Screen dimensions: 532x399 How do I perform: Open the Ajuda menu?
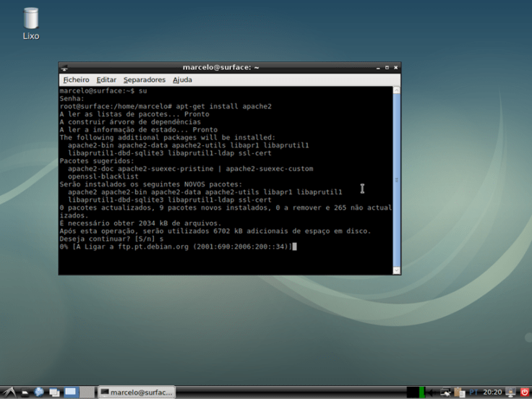click(x=182, y=80)
